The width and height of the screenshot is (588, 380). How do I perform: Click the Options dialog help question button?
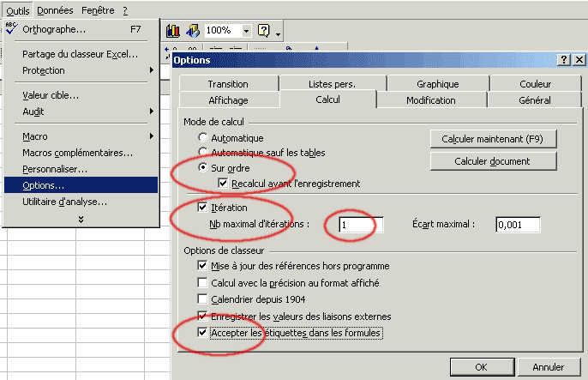564,60
